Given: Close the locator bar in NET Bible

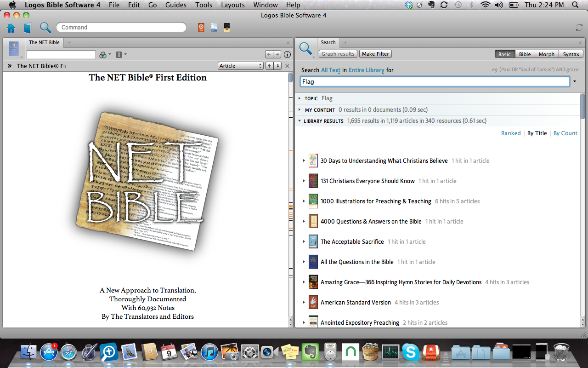Looking at the screenshot, I should [288, 66].
